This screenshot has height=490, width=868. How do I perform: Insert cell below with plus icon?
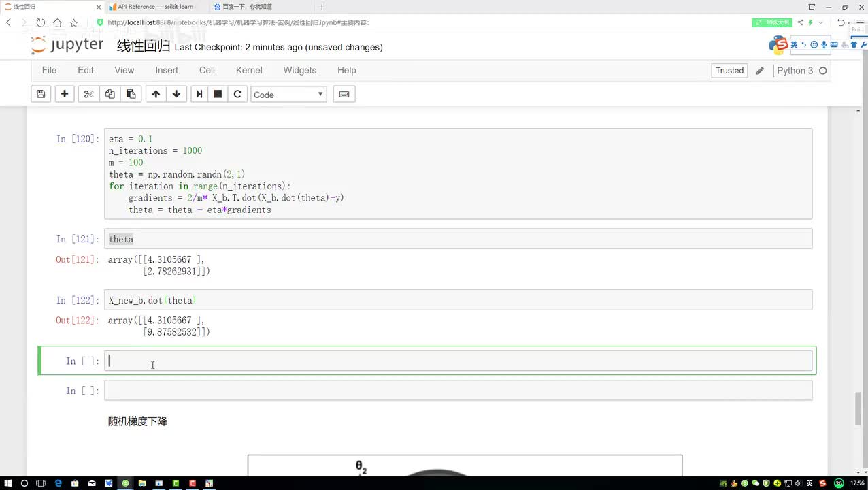(x=65, y=94)
